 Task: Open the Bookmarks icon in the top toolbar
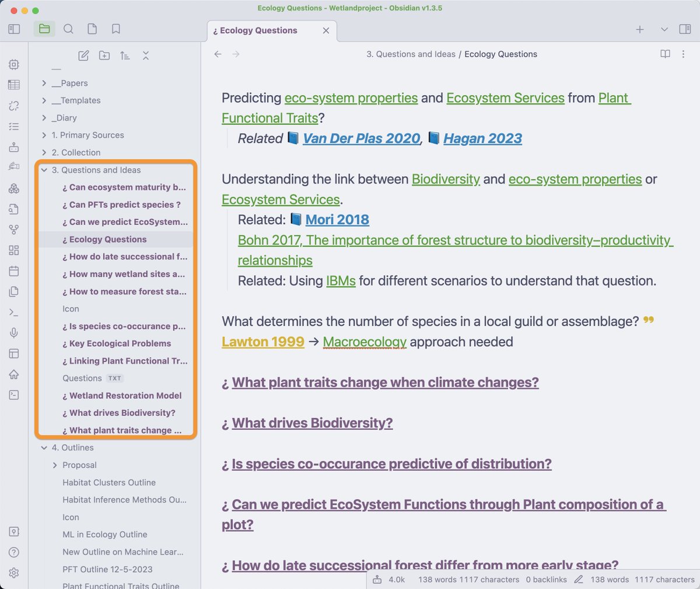pyautogui.click(x=115, y=28)
